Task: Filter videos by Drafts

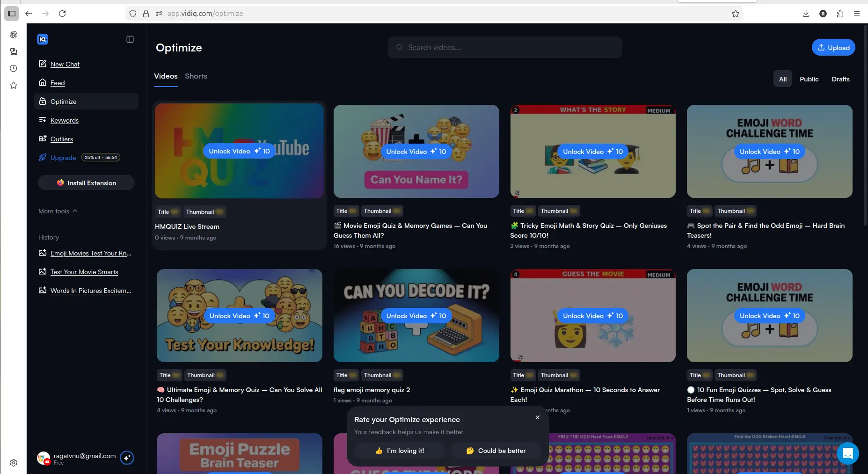Action: 840,79
